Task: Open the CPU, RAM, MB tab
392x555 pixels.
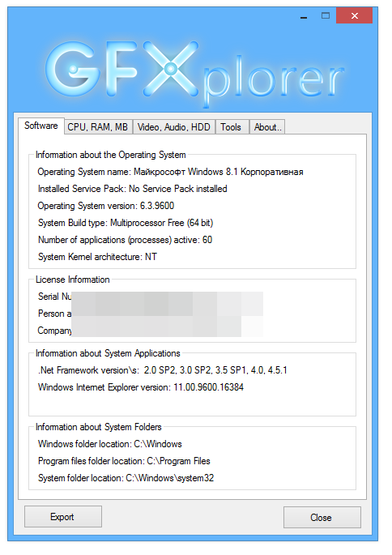Action: tap(98, 127)
